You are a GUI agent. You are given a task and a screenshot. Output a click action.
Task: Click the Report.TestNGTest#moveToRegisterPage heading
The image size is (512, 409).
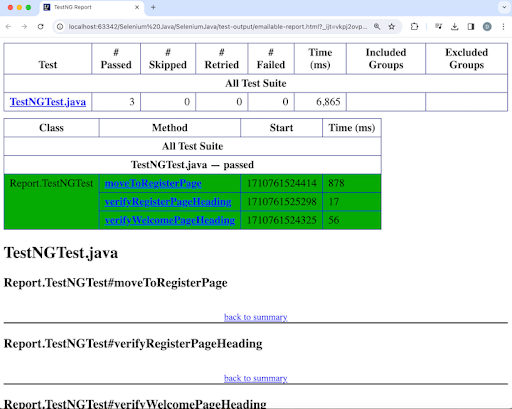[x=115, y=283]
